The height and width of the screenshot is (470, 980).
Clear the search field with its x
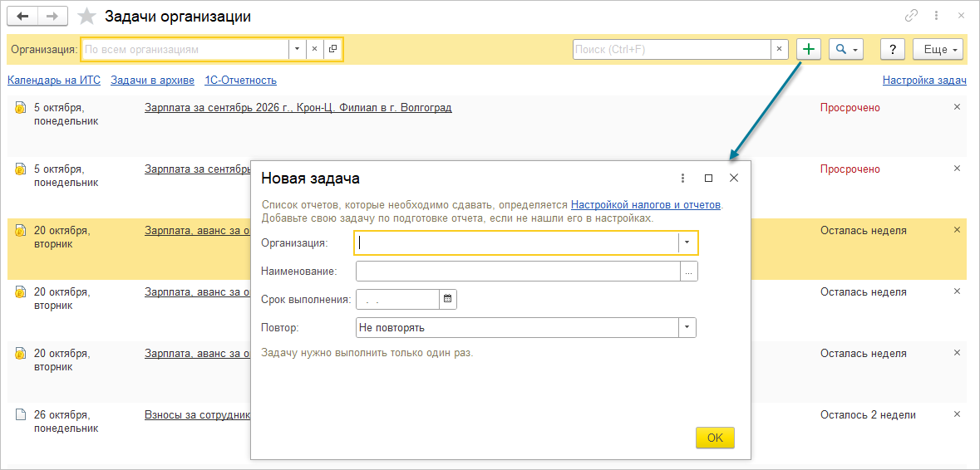[780, 49]
